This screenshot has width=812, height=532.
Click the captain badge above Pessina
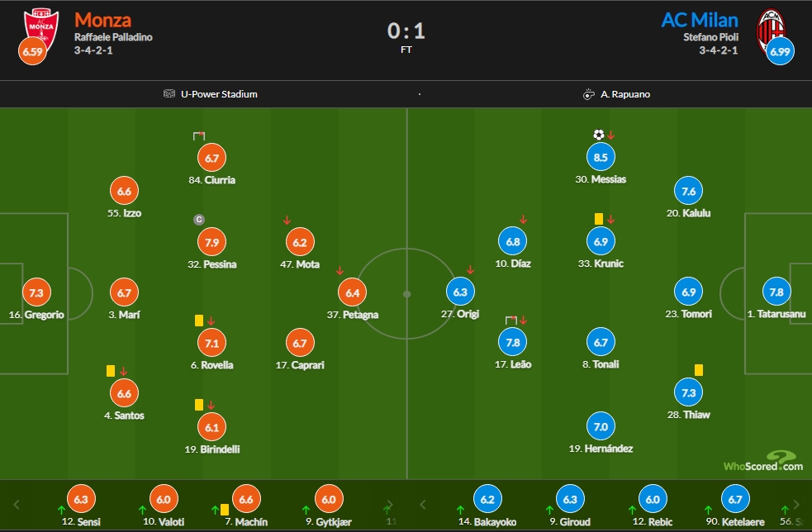pos(199,220)
